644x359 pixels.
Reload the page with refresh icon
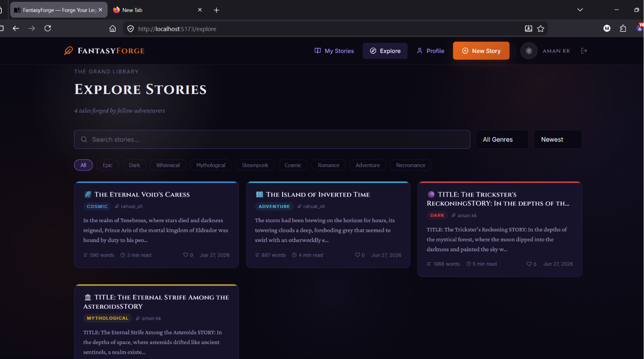pos(48,28)
